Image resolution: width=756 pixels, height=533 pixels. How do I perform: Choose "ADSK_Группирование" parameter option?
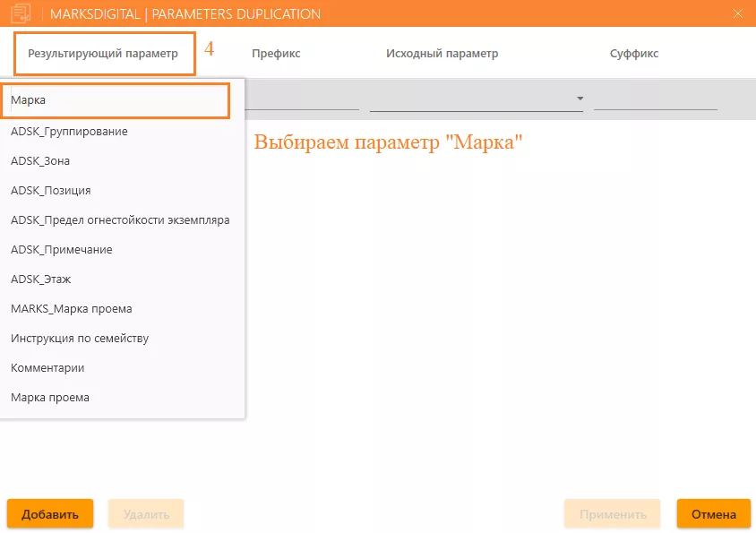69,132
